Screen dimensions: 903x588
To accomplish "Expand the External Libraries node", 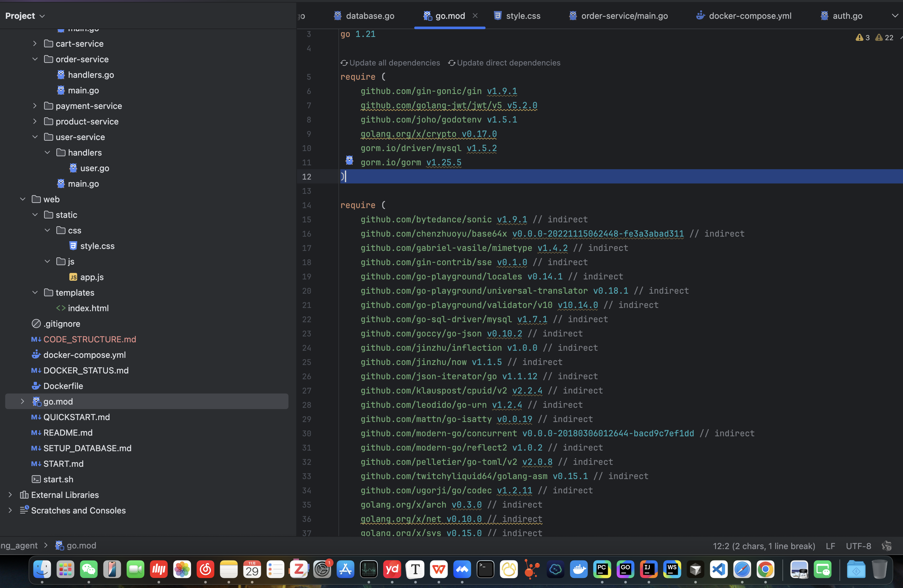I will tap(10, 495).
